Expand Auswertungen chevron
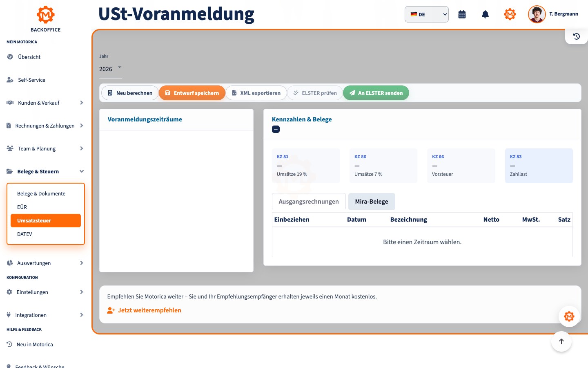Image resolution: width=588 pixels, height=368 pixels. [x=82, y=263]
